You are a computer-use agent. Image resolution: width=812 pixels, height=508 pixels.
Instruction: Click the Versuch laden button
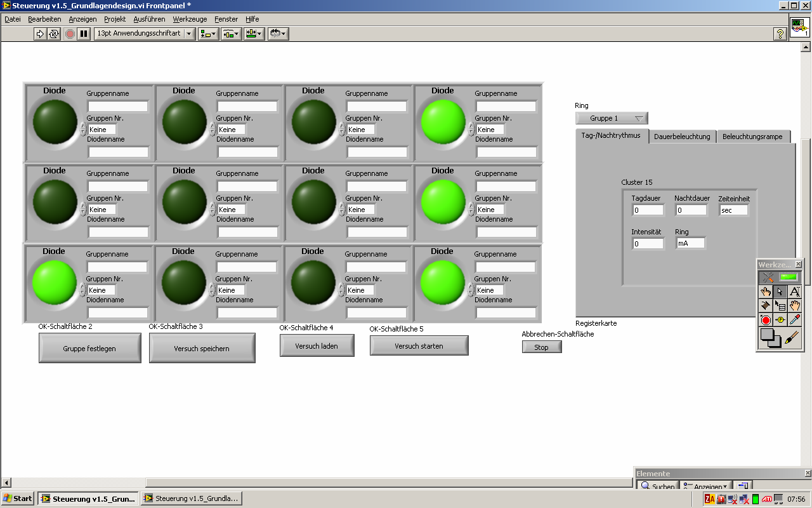[x=317, y=346]
